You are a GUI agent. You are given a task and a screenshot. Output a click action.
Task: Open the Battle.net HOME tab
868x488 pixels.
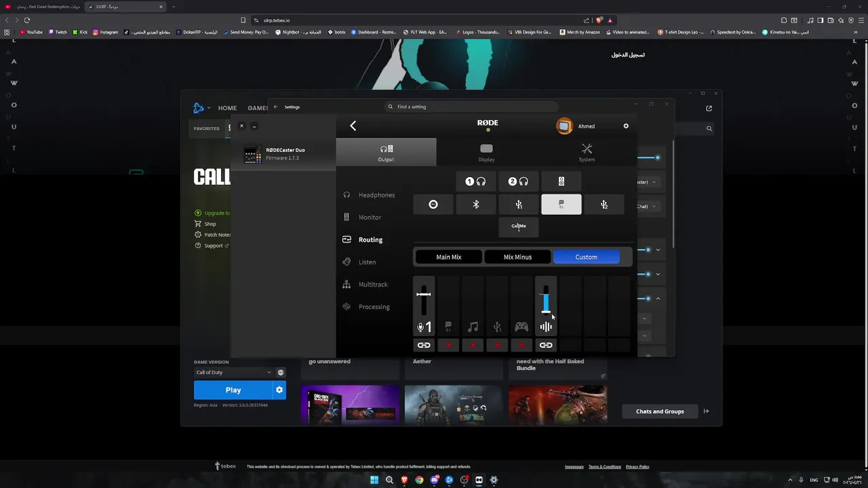227,108
